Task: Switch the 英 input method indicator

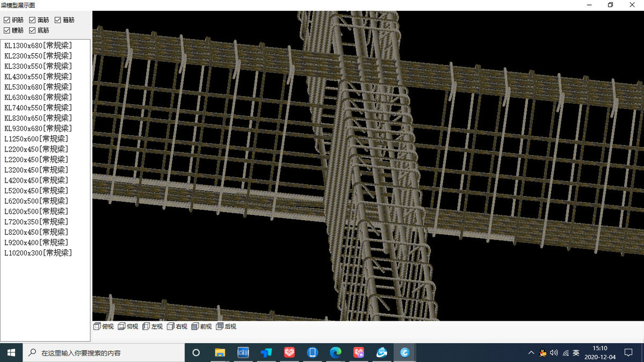Action: [576, 352]
